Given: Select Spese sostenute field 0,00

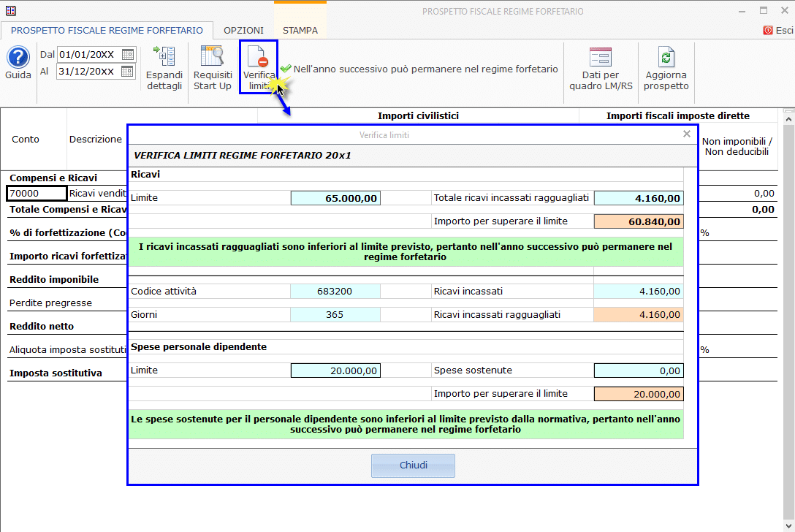Looking at the screenshot, I should (x=639, y=370).
